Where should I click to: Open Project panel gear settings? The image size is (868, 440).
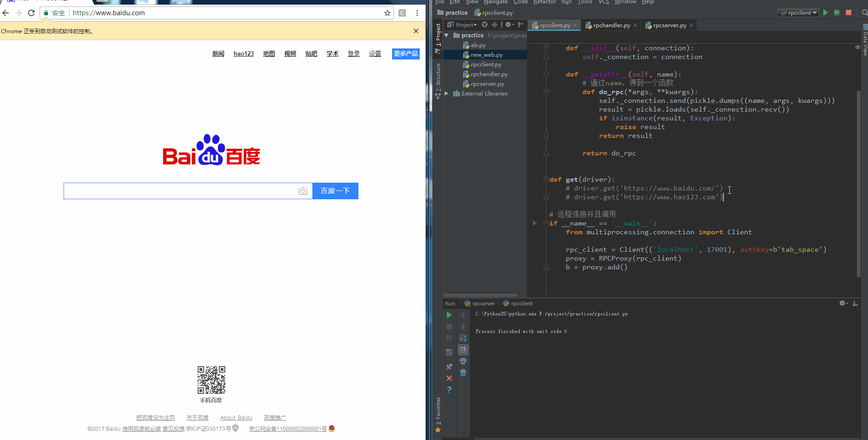coord(509,25)
